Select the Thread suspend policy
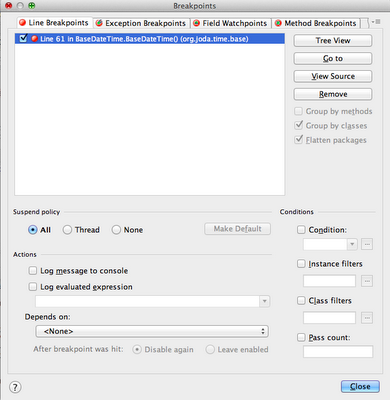The height and width of the screenshot is (400, 390). tap(67, 230)
